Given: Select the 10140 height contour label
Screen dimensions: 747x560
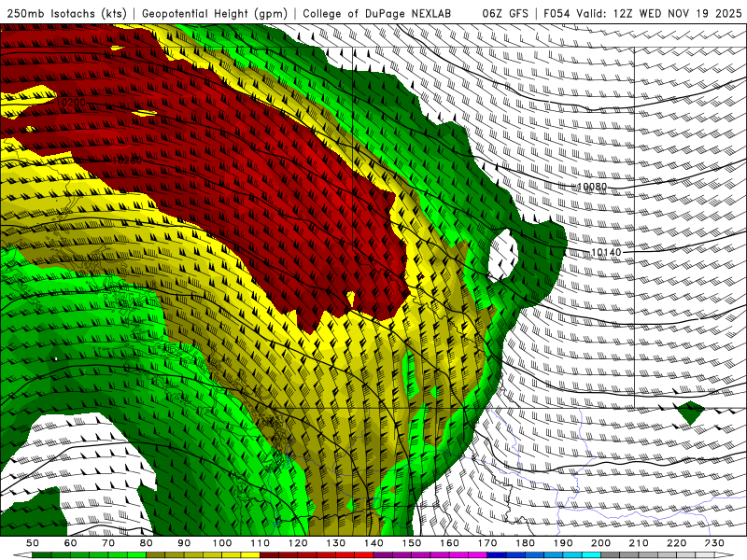Looking at the screenshot, I should point(606,252).
